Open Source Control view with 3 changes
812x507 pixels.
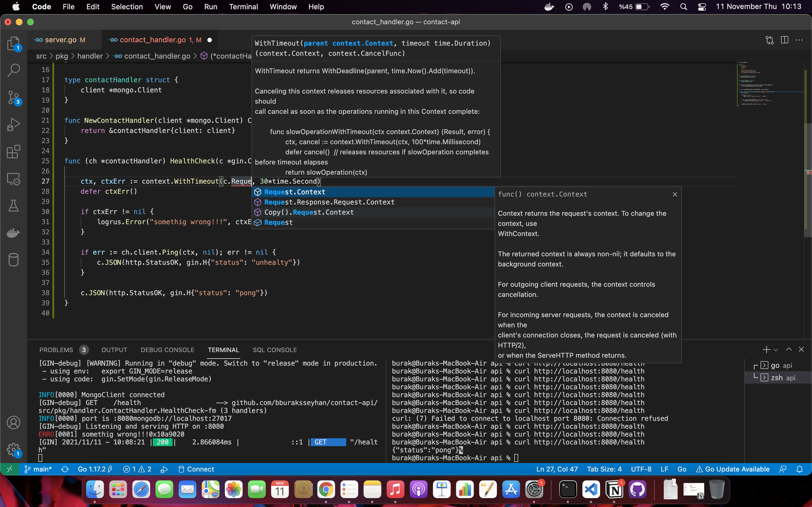click(x=14, y=97)
